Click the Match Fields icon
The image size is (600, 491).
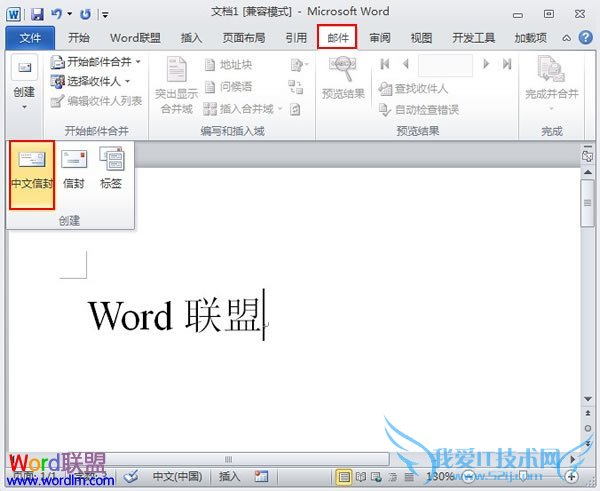(295, 87)
